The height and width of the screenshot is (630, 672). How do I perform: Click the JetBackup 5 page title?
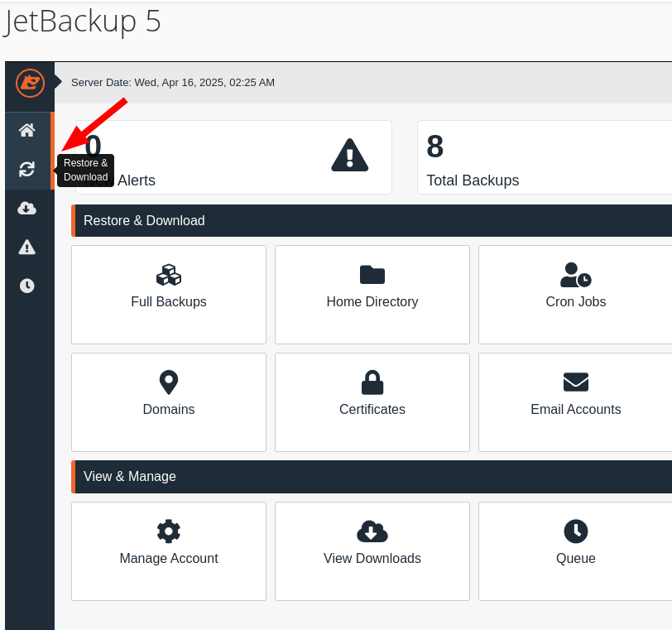[x=81, y=21]
